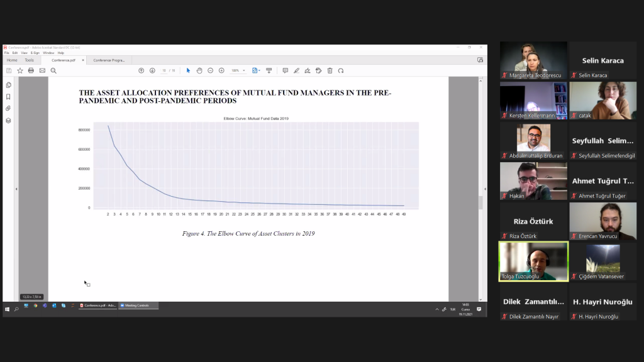
Task: Open the Sign document tool
Action: point(307,70)
